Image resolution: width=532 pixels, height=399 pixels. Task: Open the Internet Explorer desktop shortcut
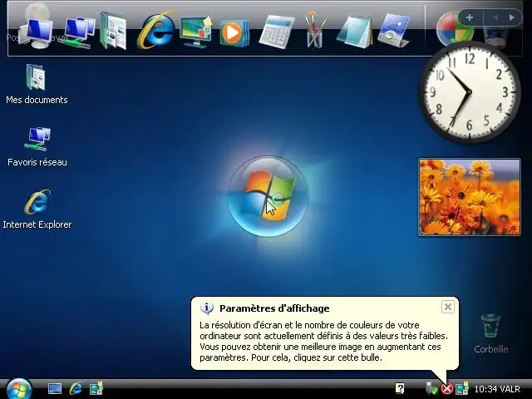(37, 209)
